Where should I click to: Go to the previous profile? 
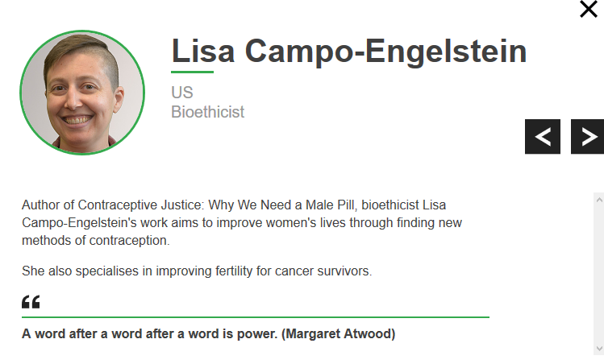(543, 137)
